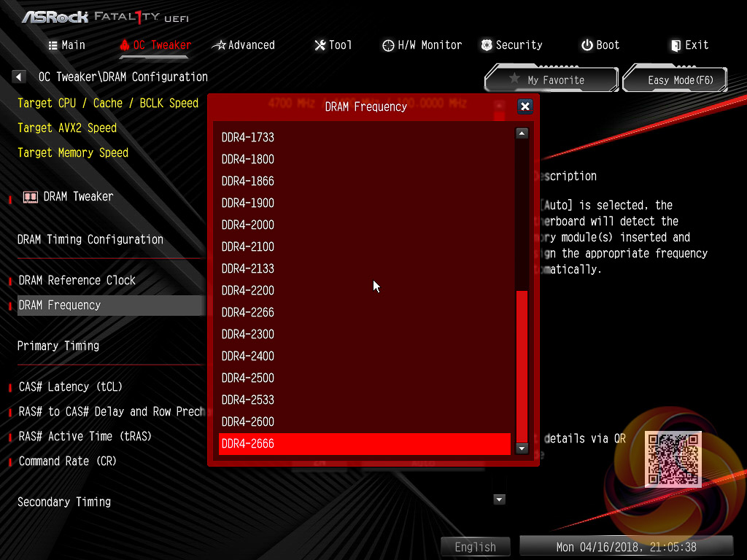Click the star icon on My Favorite
The height and width of the screenshot is (560, 747).
click(514, 79)
